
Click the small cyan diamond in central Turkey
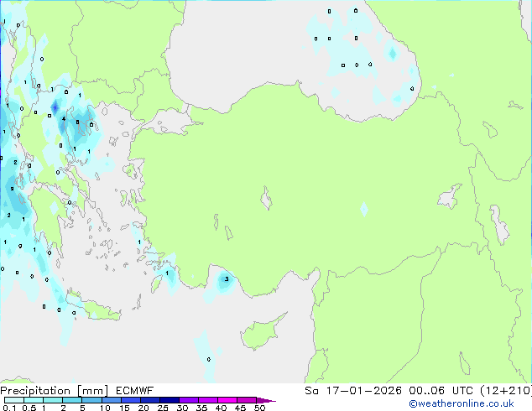point(363,208)
